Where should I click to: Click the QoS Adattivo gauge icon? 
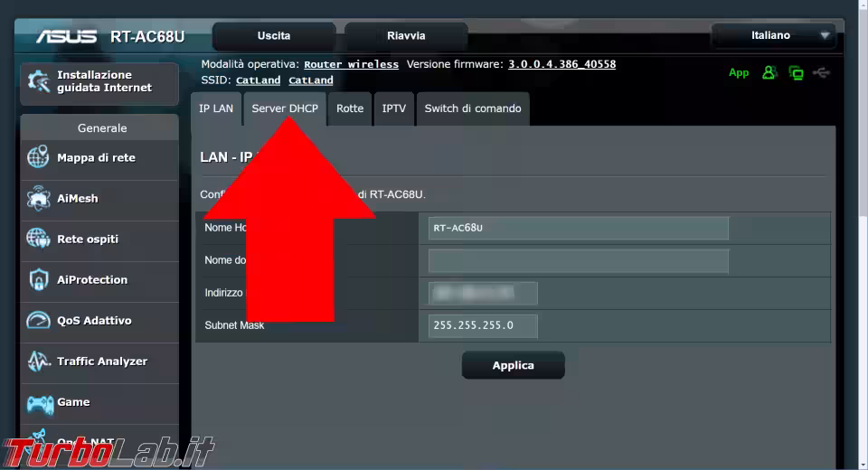tap(38, 320)
